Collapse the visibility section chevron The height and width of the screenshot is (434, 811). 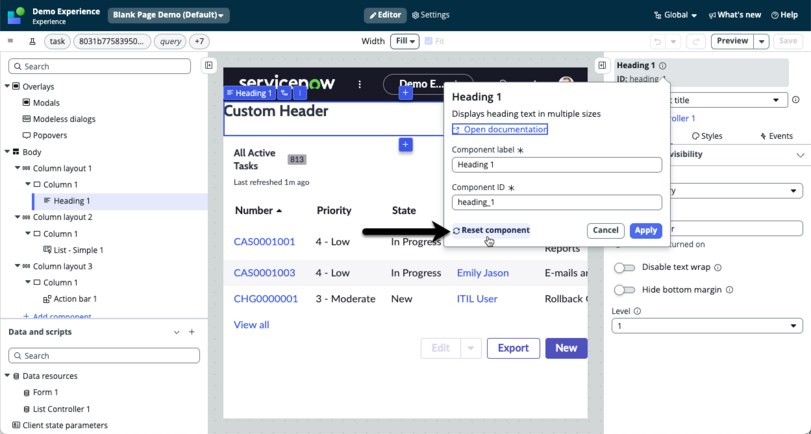point(800,155)
